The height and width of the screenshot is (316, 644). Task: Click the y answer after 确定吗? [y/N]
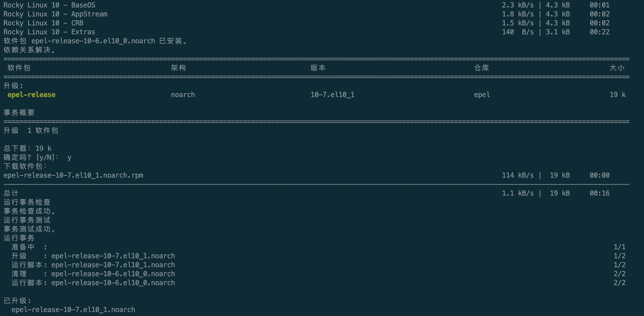[x=70, y=157]
